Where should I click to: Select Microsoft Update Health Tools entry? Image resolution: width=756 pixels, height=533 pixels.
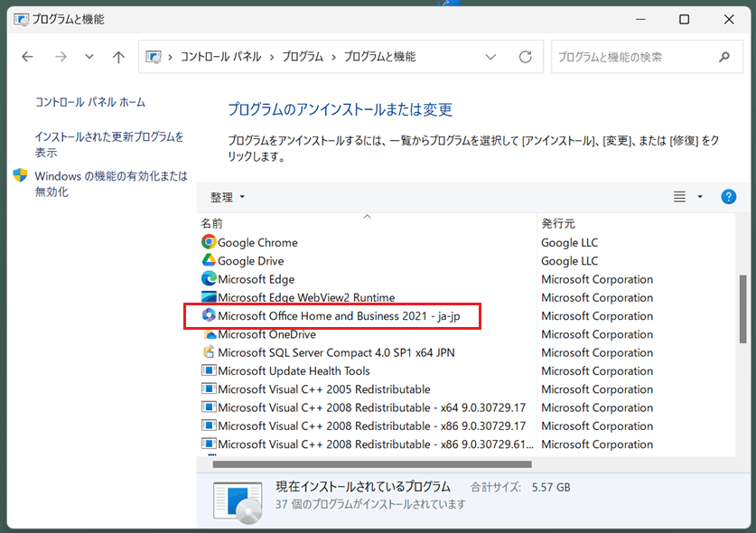tap(294, 371)
